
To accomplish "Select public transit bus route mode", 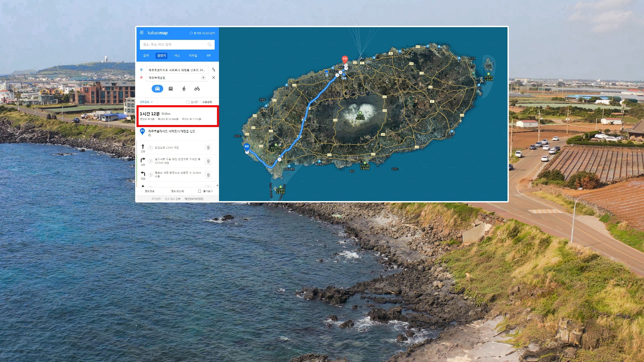I will pyautogui.click(x=170, y=88).
